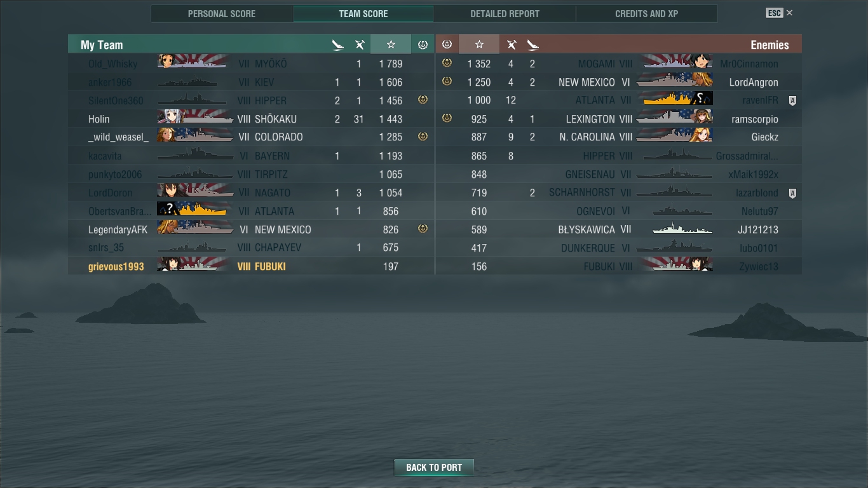Click the Back to Port button
This screenshot has width=868, height=488.
click(x=434, y=467)
